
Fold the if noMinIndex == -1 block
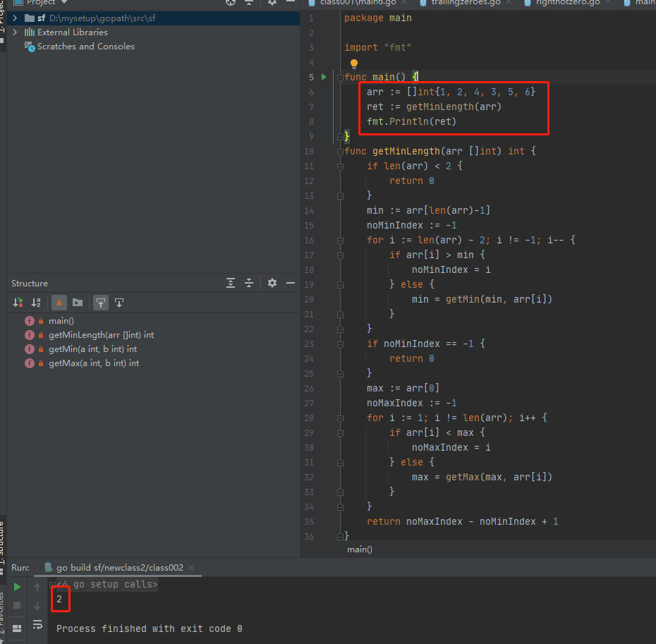(x=340, y=344)
